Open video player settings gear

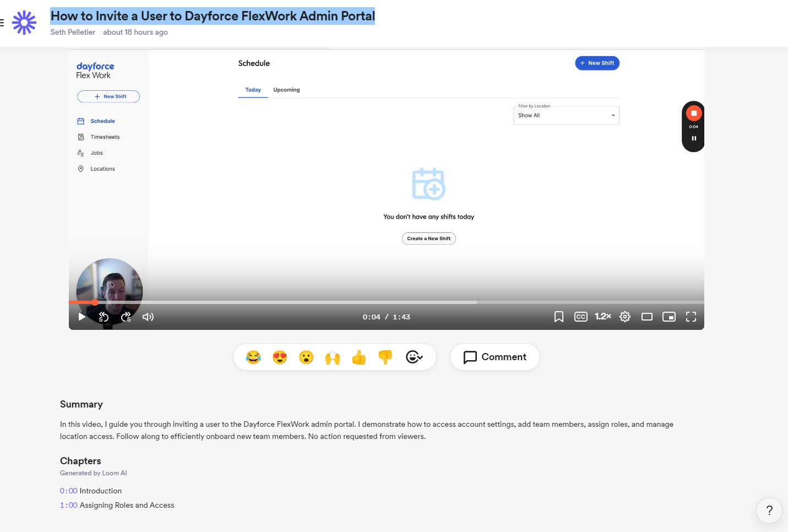point(625,317)
